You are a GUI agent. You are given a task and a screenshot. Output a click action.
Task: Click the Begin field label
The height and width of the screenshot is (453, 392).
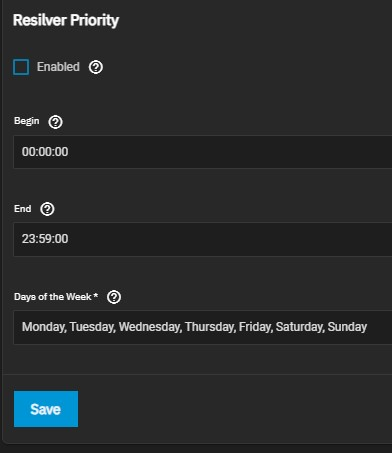point(27,121)
